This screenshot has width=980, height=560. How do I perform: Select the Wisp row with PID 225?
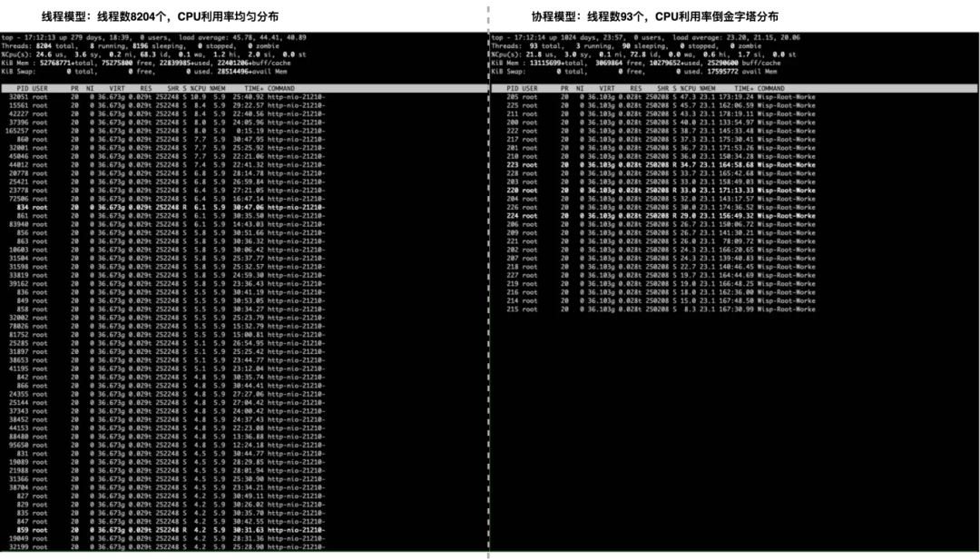(661, 105)
